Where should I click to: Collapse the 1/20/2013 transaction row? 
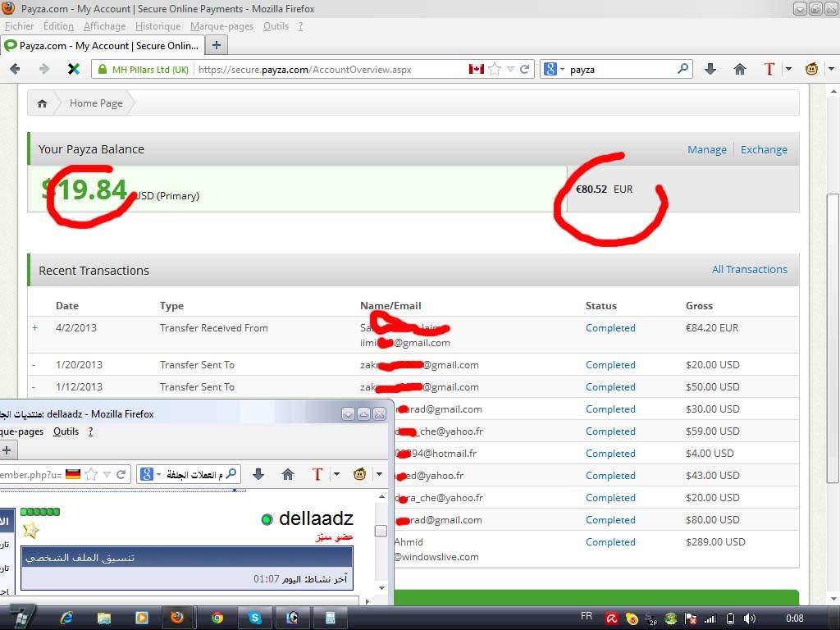click(34, 365)
